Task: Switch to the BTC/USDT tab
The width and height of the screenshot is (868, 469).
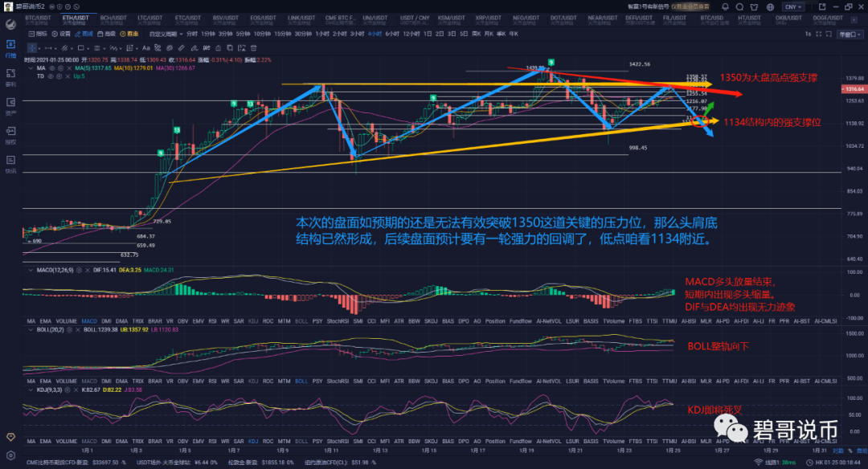Action: point(36,18)
